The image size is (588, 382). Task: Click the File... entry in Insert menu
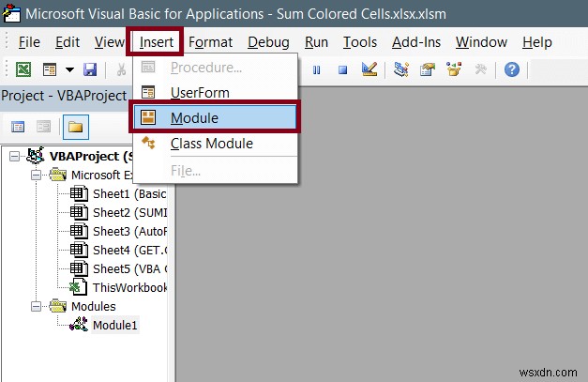pyautogui.click(x=216, y=171)
